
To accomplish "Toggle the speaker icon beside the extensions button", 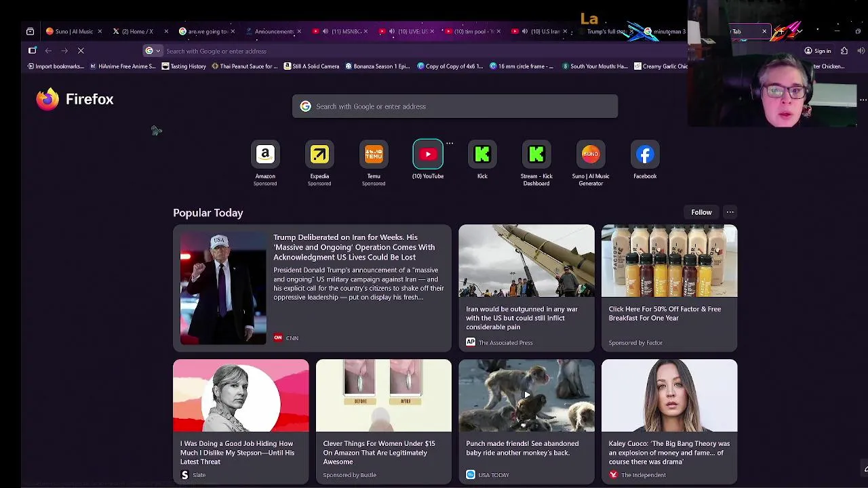I will tap(861, 51).
